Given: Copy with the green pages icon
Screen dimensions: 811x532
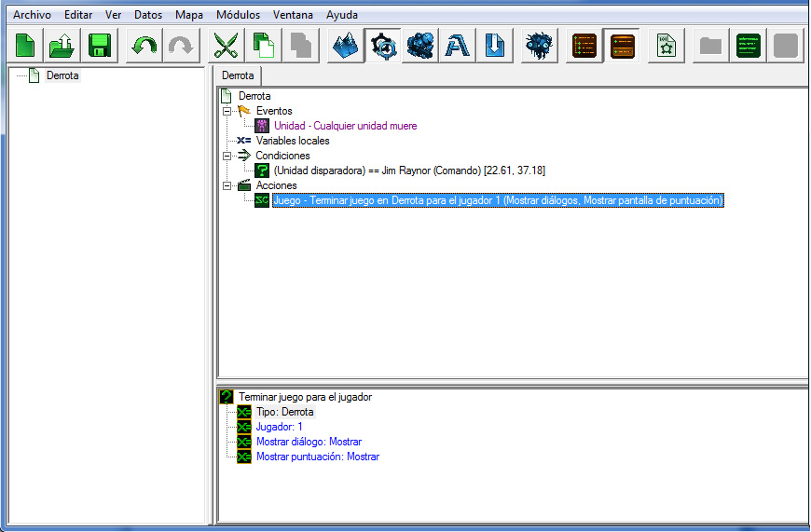Looking at the screenshot, I should pyautogui.click(x=263, y=46).
